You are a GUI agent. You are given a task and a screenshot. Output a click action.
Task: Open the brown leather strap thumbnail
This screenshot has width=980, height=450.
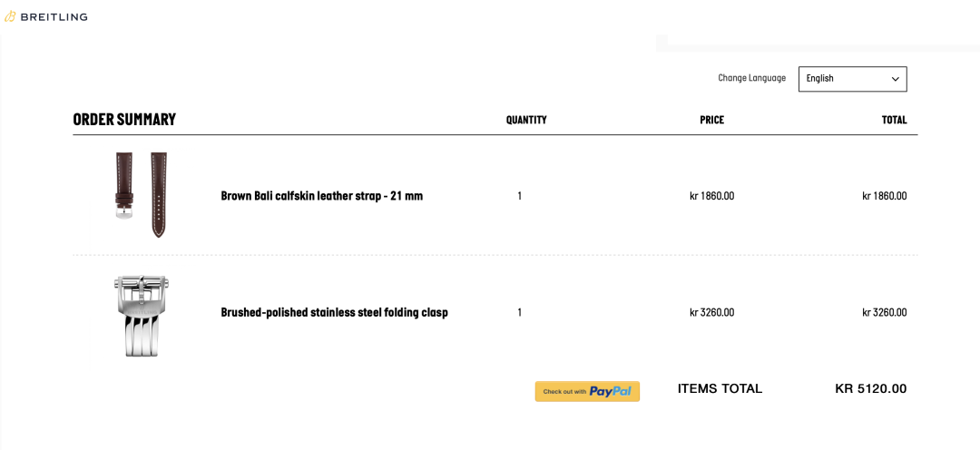pyautogui.click(x=142, y=195)
